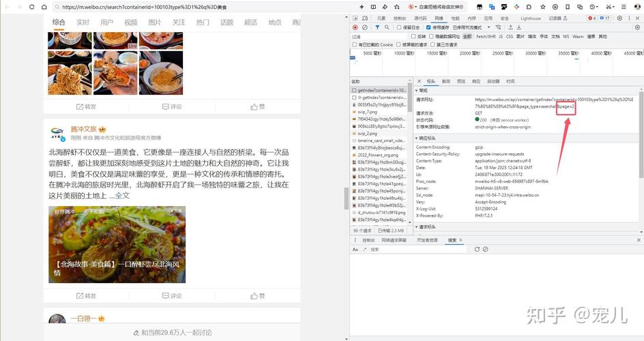This screenshot has width=644, height=341.
Task: Check the box on the first getIndex request
Action: click(x=354, y=90)
